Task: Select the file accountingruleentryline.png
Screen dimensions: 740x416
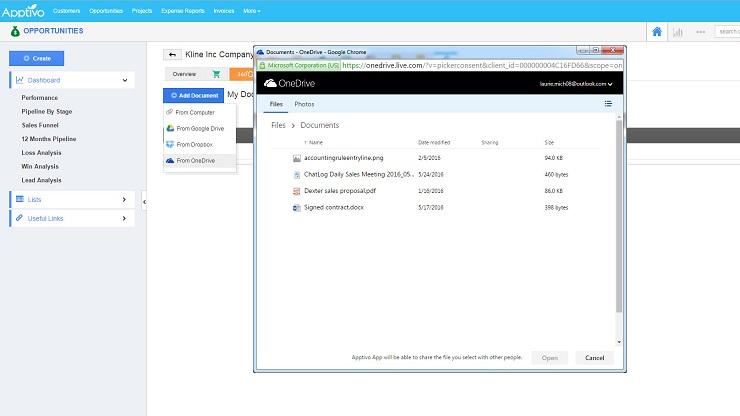Action: pyautogui.click(x=344, y=158)
